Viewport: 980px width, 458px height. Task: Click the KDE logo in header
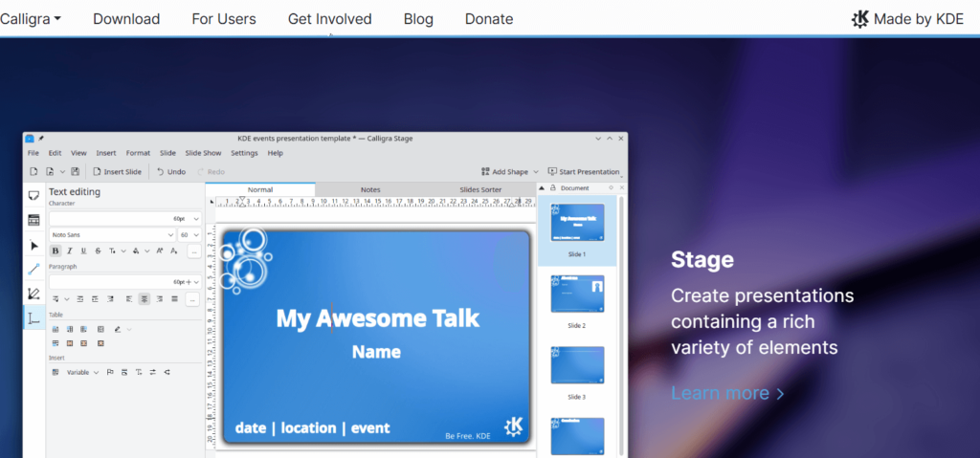point(860,19)
